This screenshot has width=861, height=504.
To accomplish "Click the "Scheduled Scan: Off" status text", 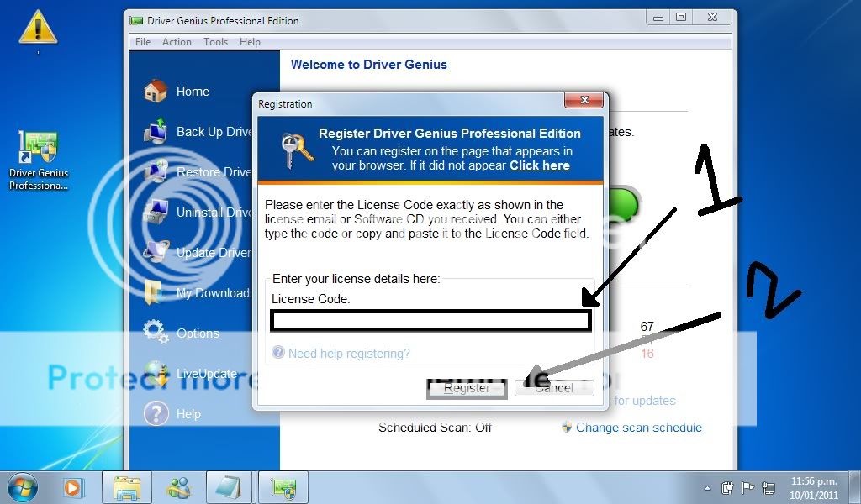I will [435, 428].
